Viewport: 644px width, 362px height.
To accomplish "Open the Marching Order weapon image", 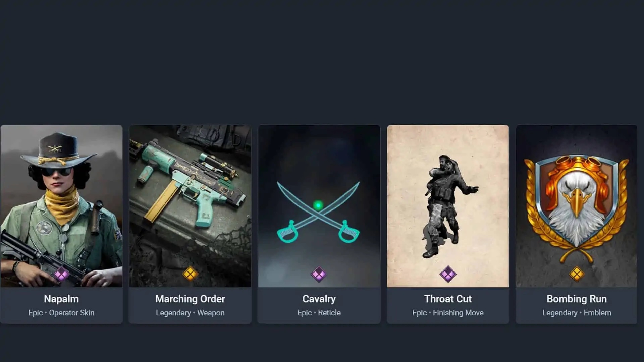I will (190, 206).
